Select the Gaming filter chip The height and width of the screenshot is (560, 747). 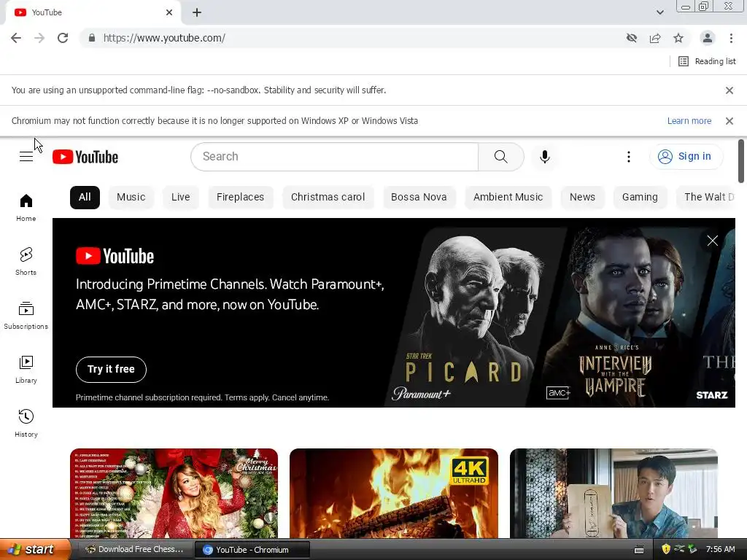tap(640, 197)
